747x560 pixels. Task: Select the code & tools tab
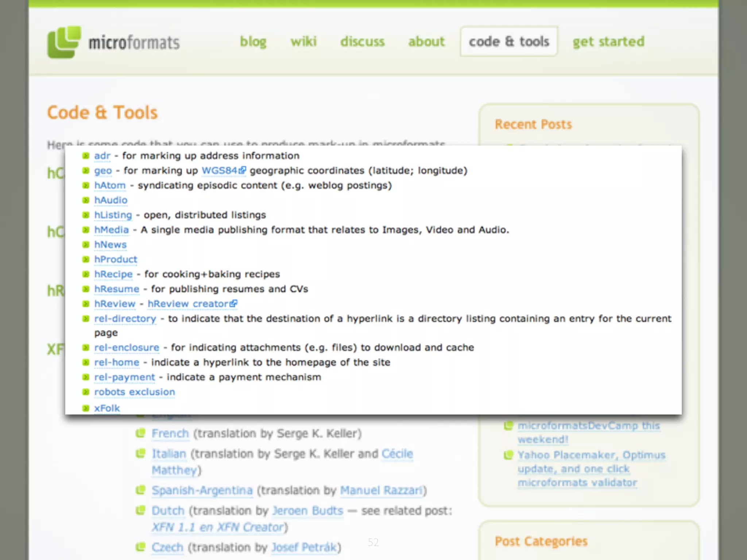click(x=509, y=42)
